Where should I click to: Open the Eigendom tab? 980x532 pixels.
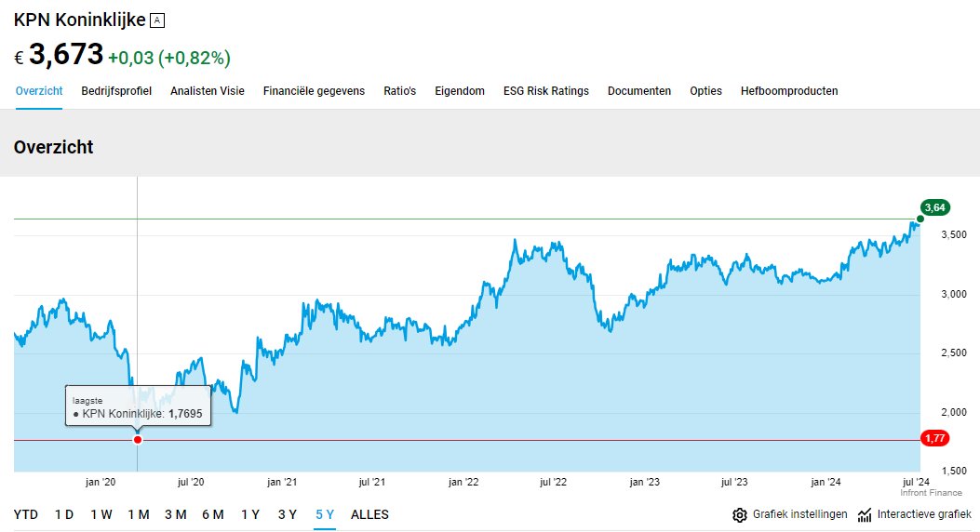click(460, 91)
